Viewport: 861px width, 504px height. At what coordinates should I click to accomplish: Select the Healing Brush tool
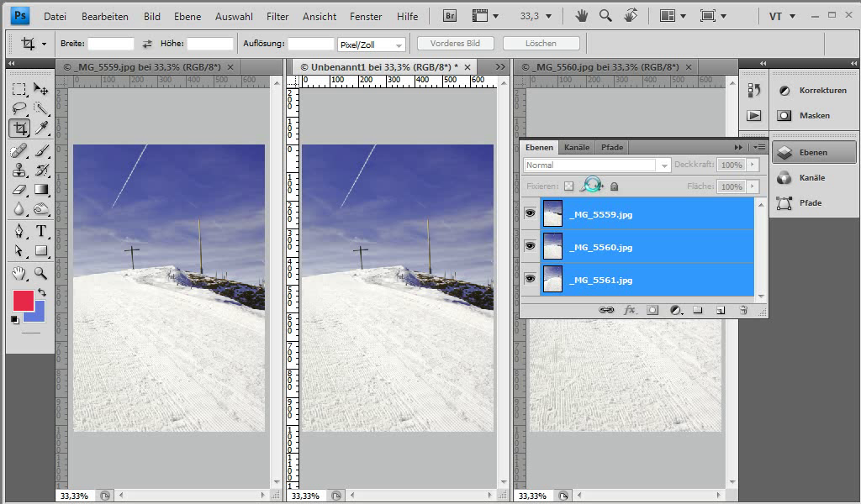point(19,150)
